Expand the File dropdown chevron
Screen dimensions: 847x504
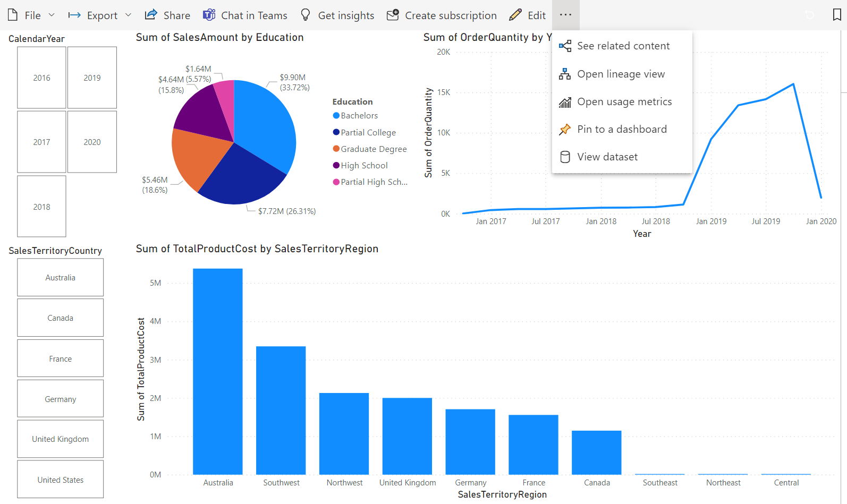[52, 15]
